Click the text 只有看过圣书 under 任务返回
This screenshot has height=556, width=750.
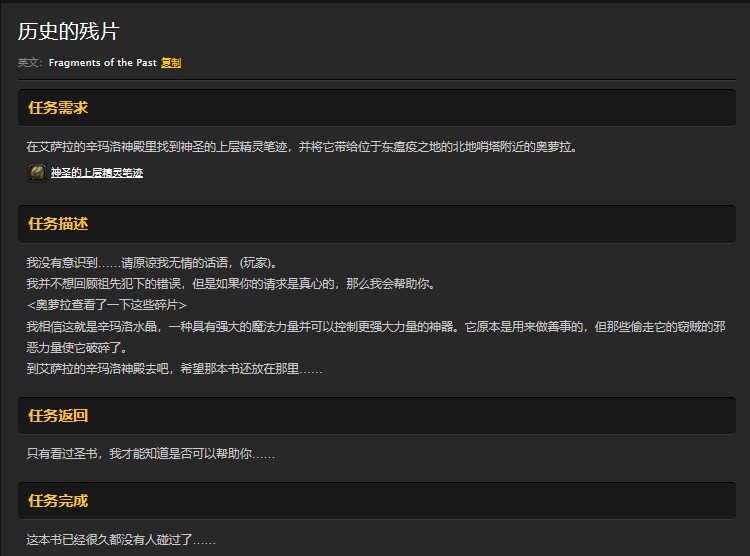point(150,454)
